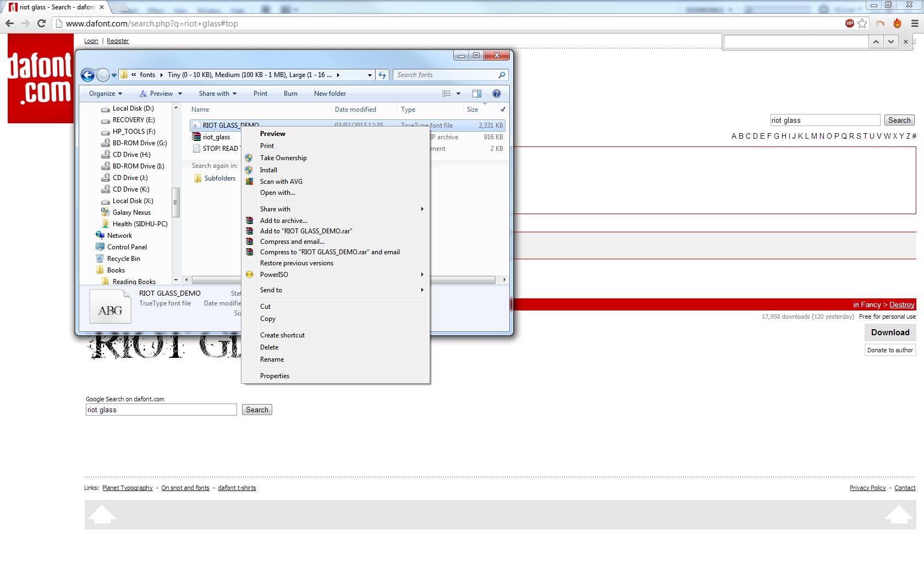This screenshot has width=924, height=578.
Task: Open Organize dropdown menu
Action: point(106,94)
